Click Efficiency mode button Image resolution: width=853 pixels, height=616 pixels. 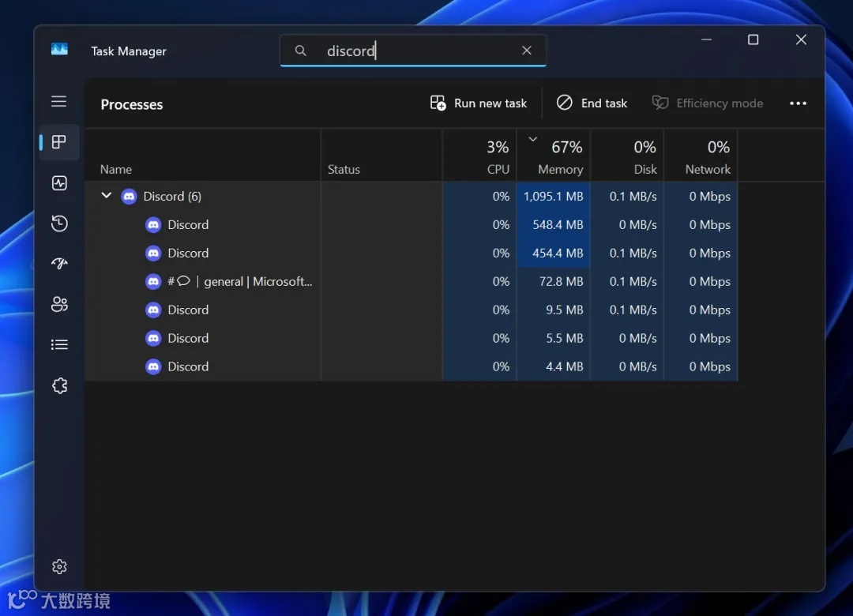[707, 103]
